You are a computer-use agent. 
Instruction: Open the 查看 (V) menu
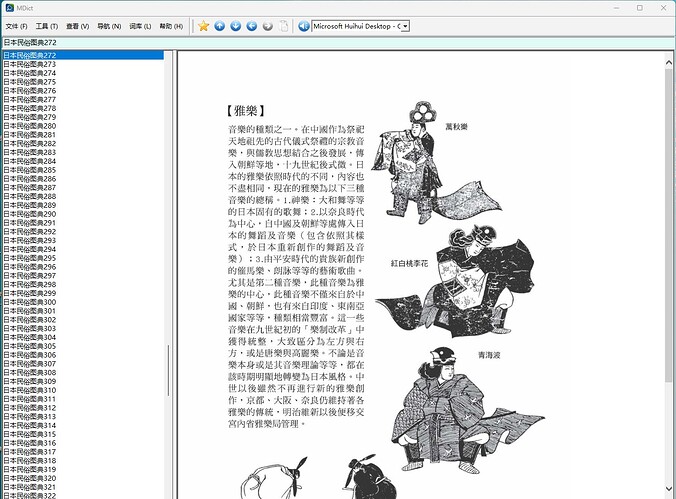pyautogui.click(x=78, y=26)
